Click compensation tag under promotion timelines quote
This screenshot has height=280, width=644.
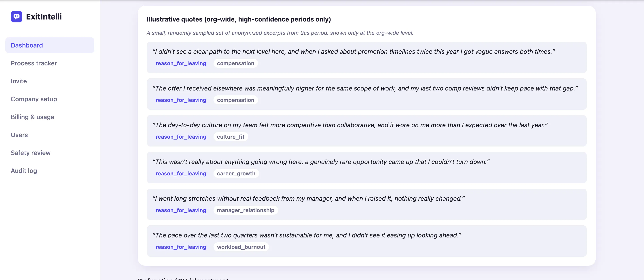pyautogui.click(x=235, y=63)
